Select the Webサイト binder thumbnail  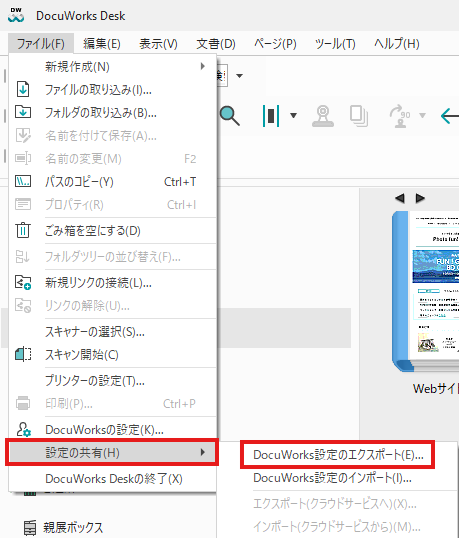pyautogui.click(x=425, y=292)
